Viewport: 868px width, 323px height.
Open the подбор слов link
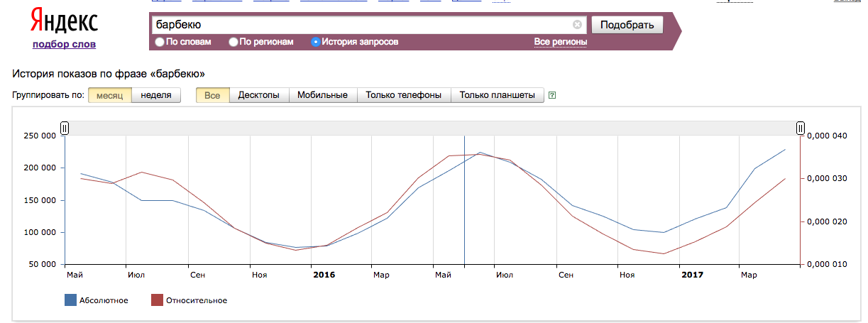point(64,45)
